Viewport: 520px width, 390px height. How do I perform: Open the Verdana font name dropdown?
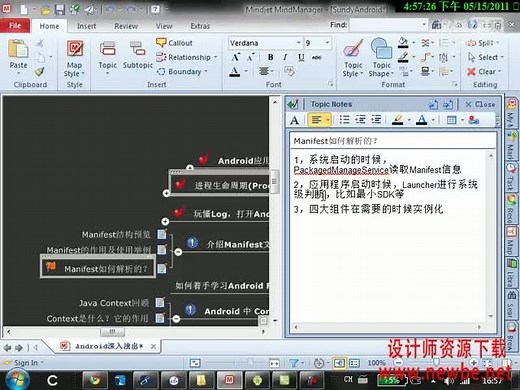pyautogui.click(x=298, y=43)
